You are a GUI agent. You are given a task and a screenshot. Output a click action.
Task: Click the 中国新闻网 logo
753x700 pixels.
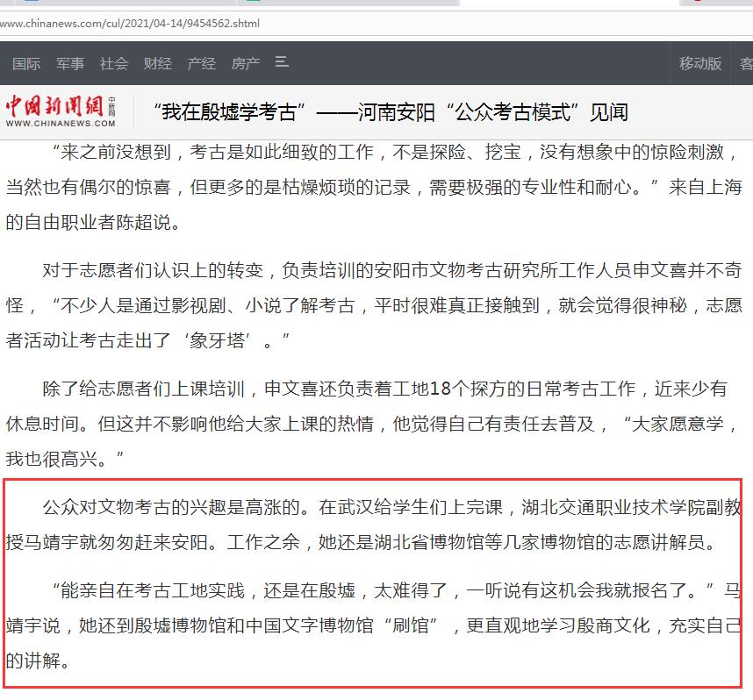pos(61,111)
